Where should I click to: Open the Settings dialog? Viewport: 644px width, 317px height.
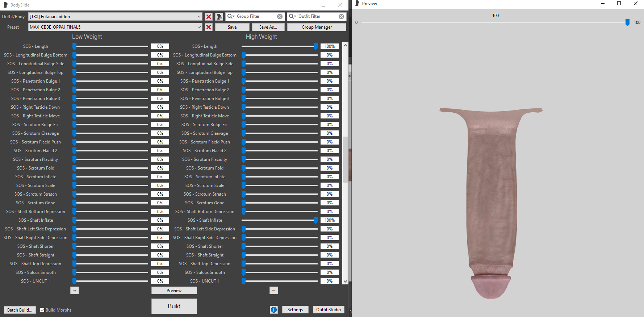(x=295, y=310)
